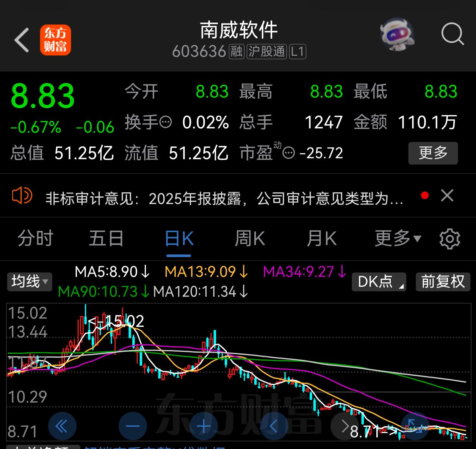Image resolution: width=476 pixels, height=449 pixels.
Task: Toggle DK点 signal display
Action: 378,282
